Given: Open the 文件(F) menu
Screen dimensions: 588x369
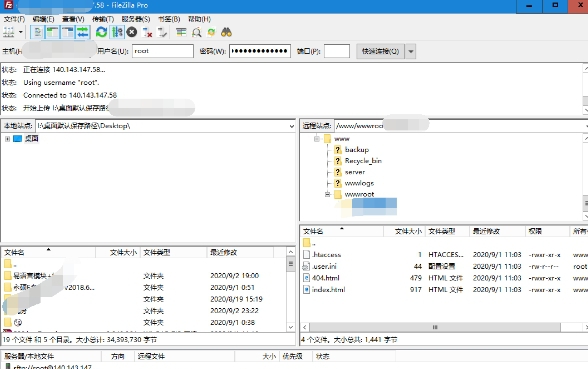Looking at the screenshot, I should [x=14, y=19].
